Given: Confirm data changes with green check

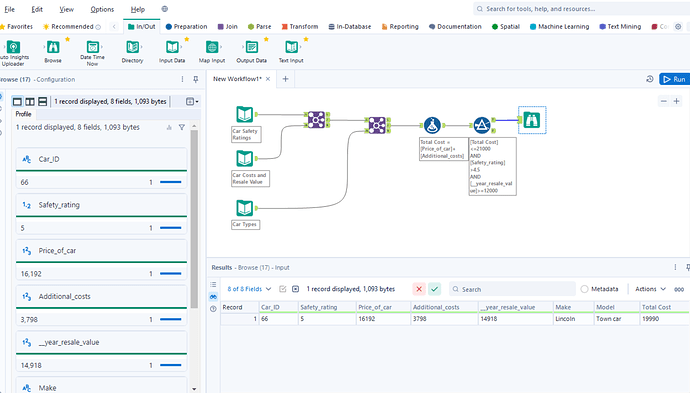Looking at the screenshot, I should click(434, 289).
